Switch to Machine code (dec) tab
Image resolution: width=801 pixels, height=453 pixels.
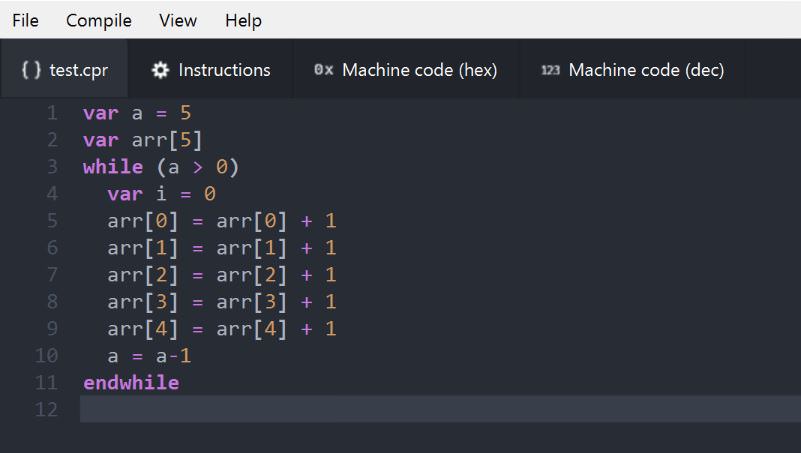(632, 69)
